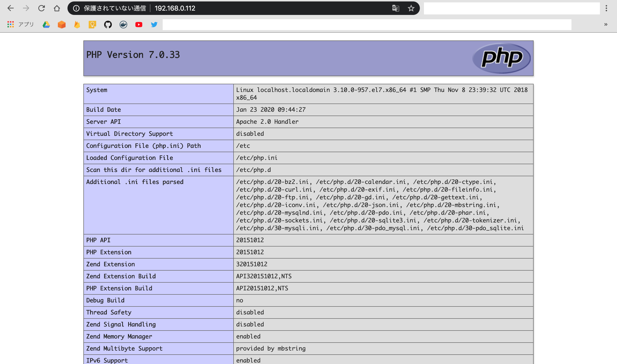Open the 保護されていない通信 security info popup
The image size is (617, 364).
pyautogui.click(x=76, y=8)
